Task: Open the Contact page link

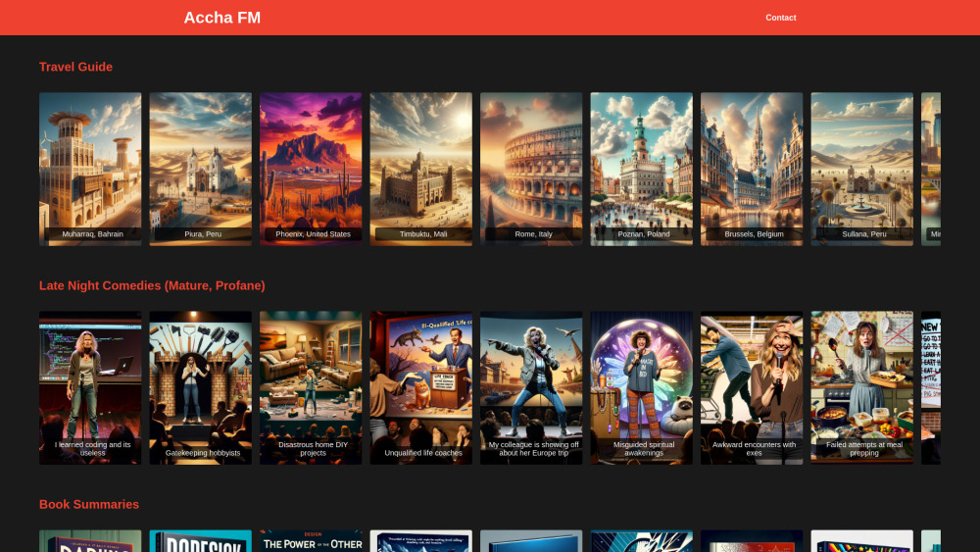Action: (780, 18)
